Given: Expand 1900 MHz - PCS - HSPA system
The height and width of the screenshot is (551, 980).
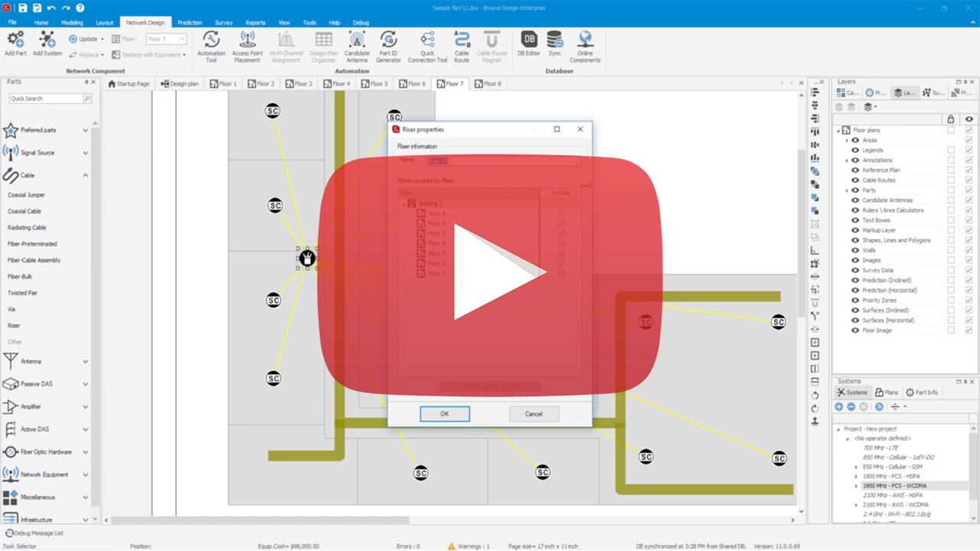Looking at the screenshot, I should (857, 476).
